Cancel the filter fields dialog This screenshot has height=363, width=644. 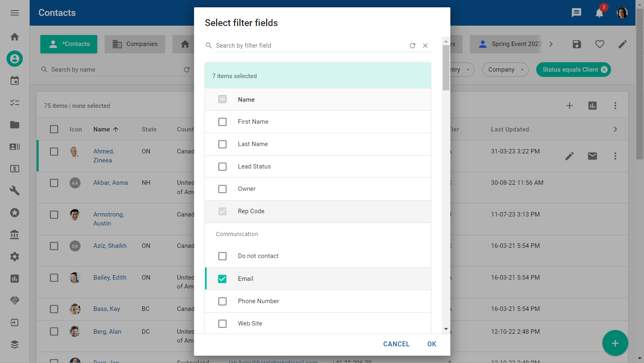pyautogui.click(x=396, y=344)
